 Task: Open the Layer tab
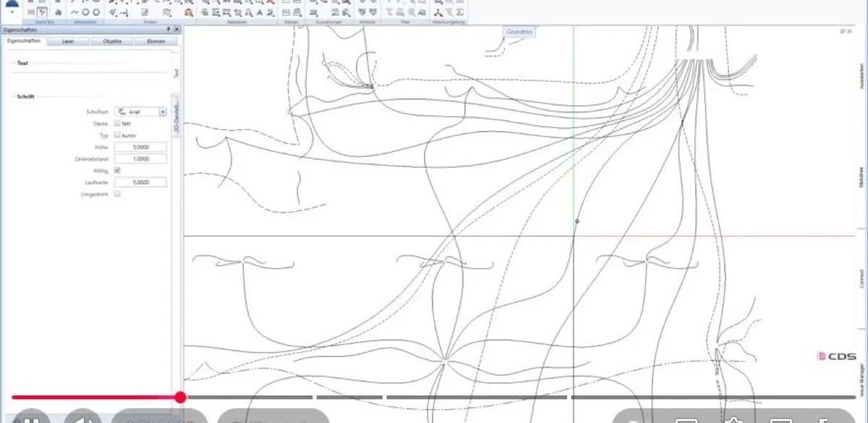pos(69,41)
